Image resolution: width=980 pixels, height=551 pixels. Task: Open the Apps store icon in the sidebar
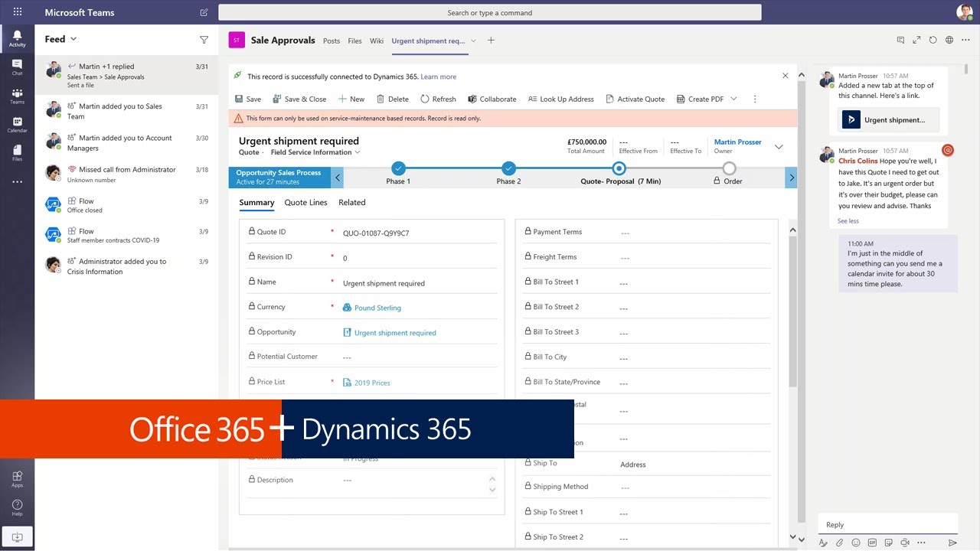click(x=17, y=479)
